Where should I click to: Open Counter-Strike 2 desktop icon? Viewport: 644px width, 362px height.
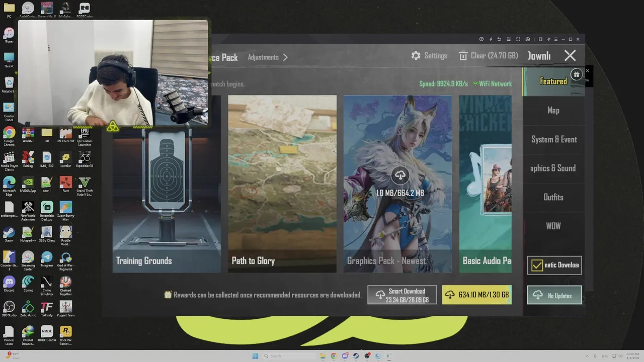coord(9,260)
